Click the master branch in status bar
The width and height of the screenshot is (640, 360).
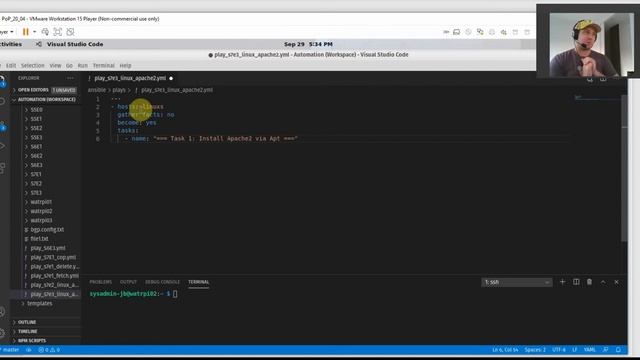coord(9,350)
